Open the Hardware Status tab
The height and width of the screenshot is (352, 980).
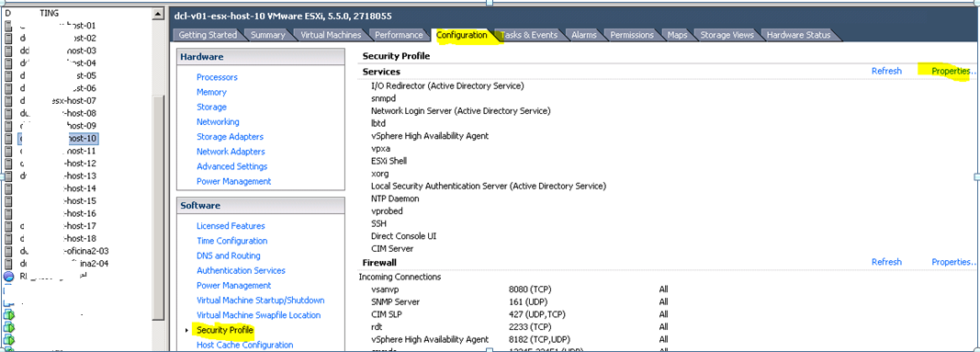pyautogui.click(x=798, y=35)
